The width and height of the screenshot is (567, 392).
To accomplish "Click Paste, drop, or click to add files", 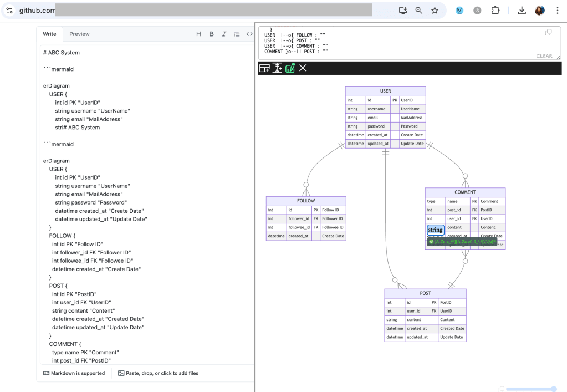I will (x=158, y=373).
